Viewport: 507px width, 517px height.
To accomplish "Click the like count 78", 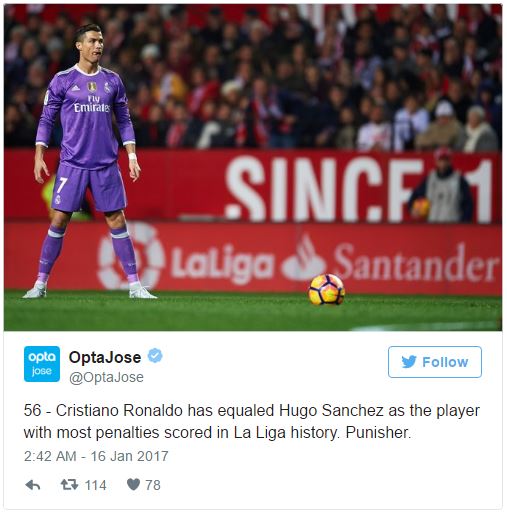I will point(153,485).
